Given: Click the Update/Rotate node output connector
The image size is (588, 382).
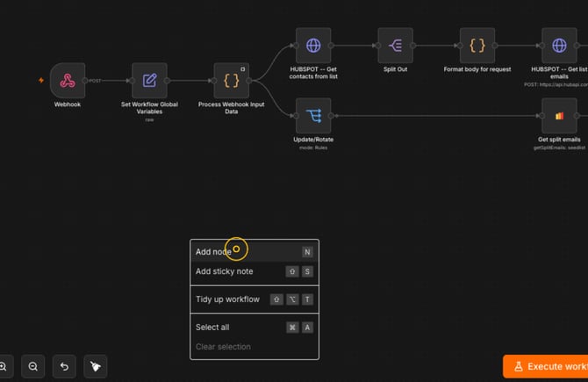Looking at the screenshot, I should (331, 116).
